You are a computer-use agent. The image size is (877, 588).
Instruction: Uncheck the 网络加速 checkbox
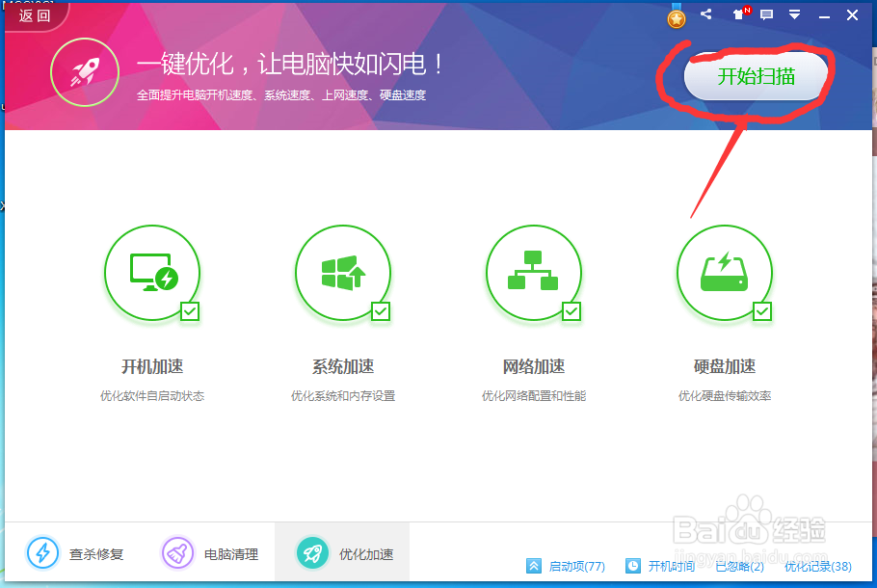(x=571, y=311)
